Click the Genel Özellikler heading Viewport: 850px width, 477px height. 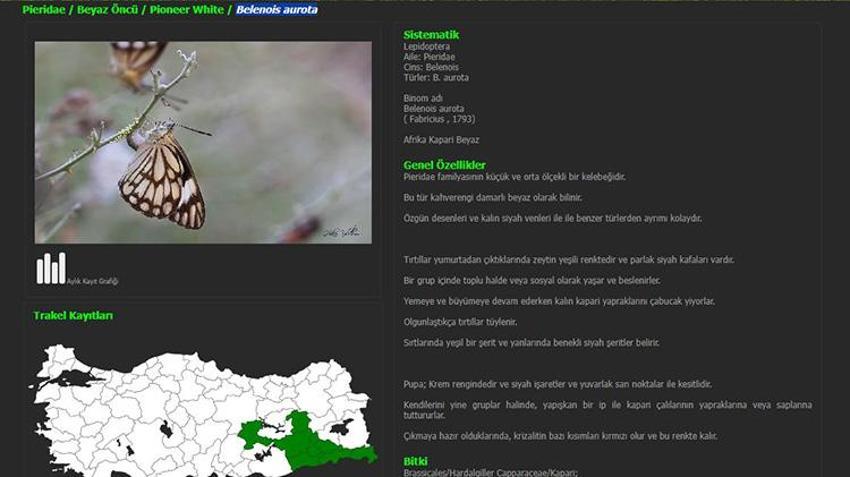pyautogui.click(x=445, y=165)
